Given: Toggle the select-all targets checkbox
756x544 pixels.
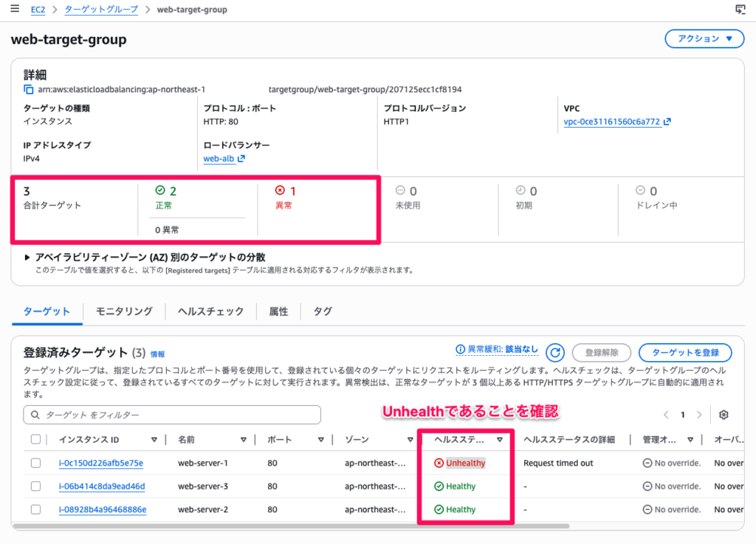Looking at the screenshot, I should click(36, 439).
